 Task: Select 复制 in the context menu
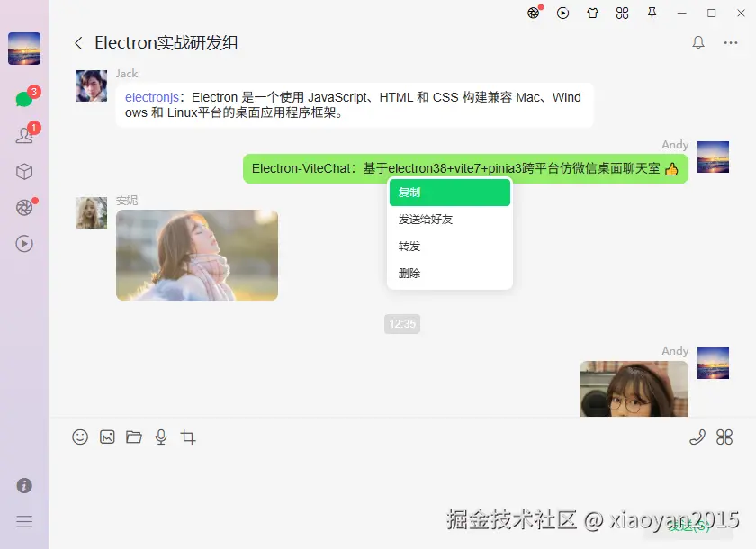click(449, 192)
